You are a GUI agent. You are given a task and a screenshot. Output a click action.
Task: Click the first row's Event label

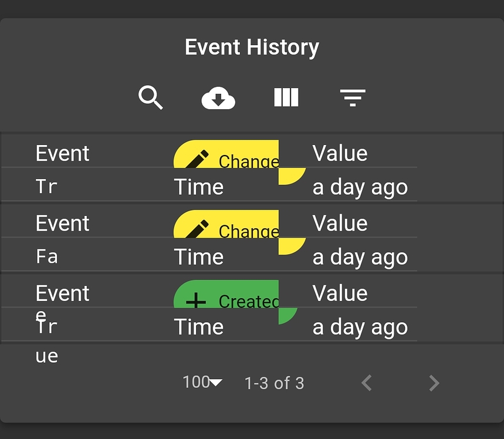click(x=62, y=154)
